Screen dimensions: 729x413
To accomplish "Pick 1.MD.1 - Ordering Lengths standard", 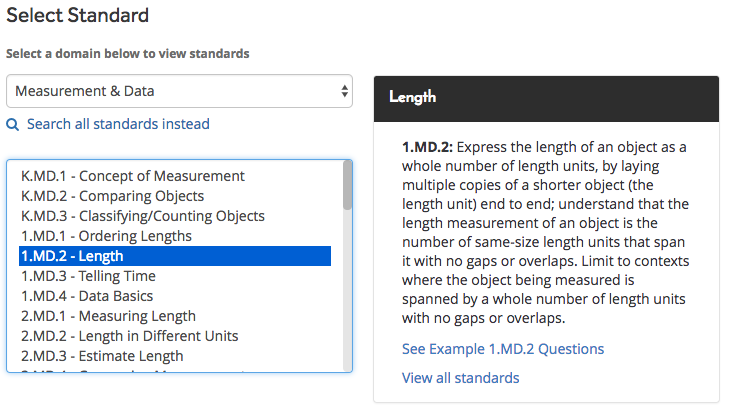I will coord(106,236).
